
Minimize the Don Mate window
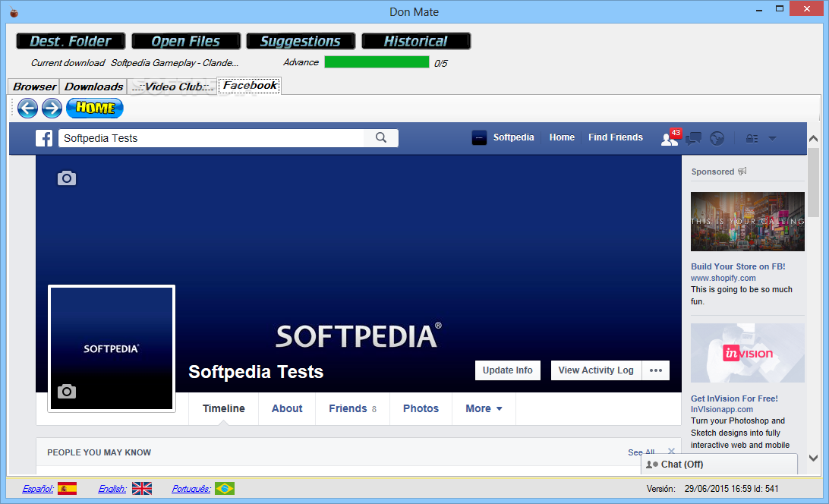(758, 10)
